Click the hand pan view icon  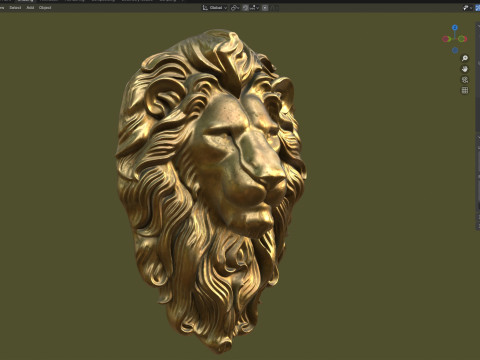coord(465,69)
